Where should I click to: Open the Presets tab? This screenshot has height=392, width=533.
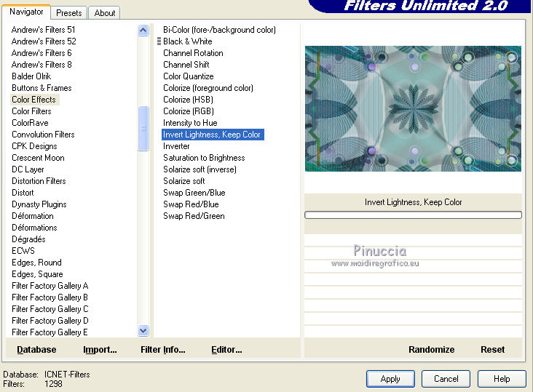pyautogui.click(x=69, y=13)
